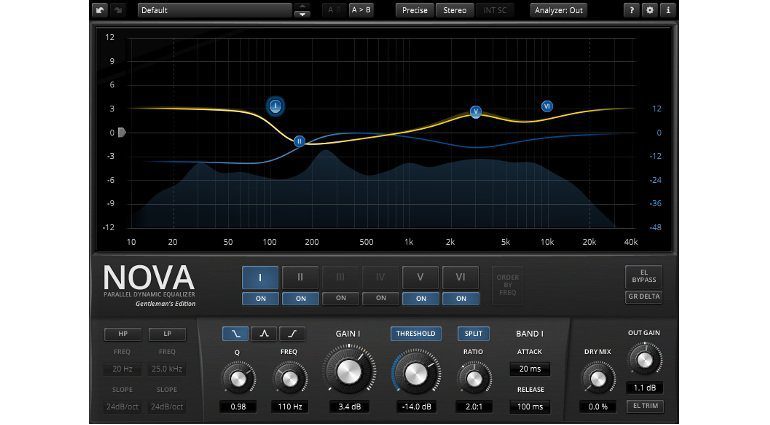The height and width of the screenshot is (425, 770).
Task: Click the DRY MIX knob
Action: coord(598,379)
